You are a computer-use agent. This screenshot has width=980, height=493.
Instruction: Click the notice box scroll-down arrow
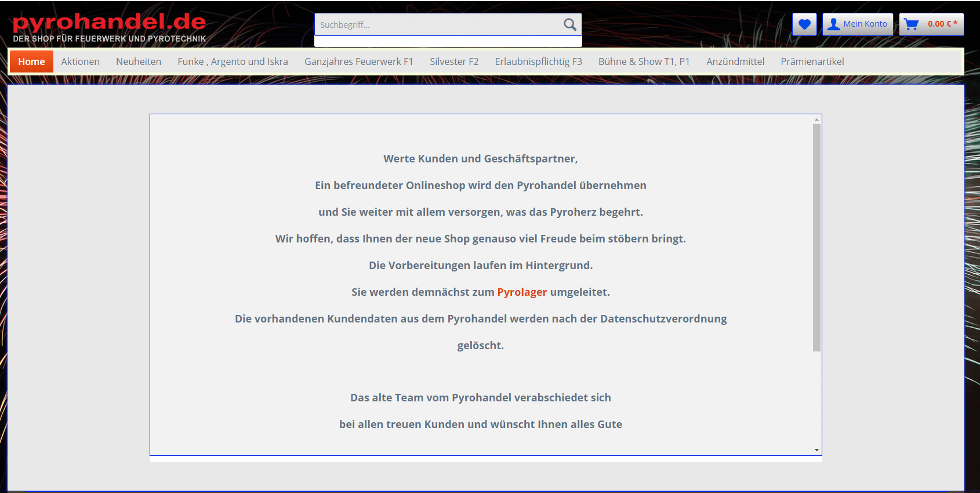coord(816,450)
